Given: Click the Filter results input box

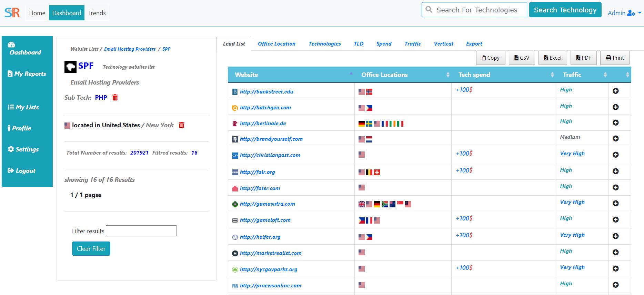Looking at the screenshot, I should point(141,231).
